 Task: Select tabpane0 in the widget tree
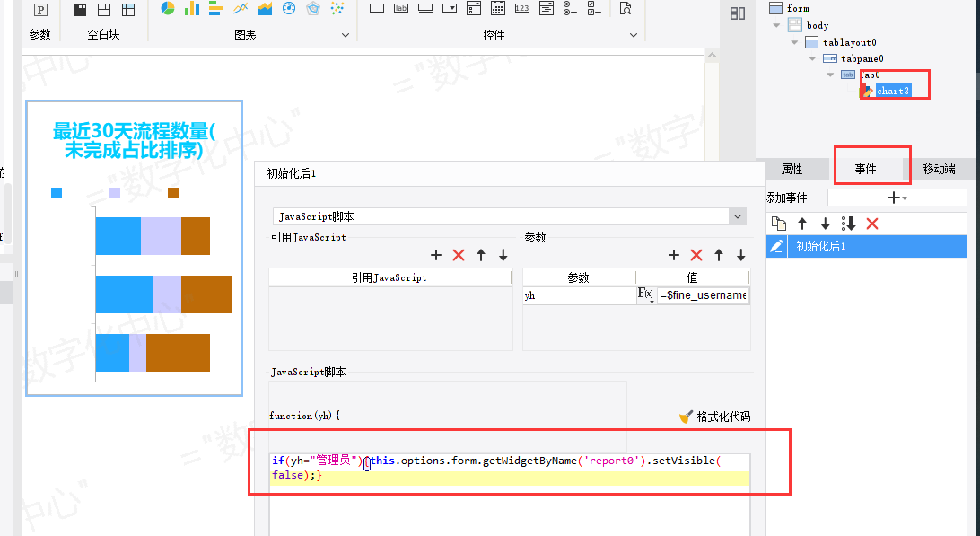(862, 58)
